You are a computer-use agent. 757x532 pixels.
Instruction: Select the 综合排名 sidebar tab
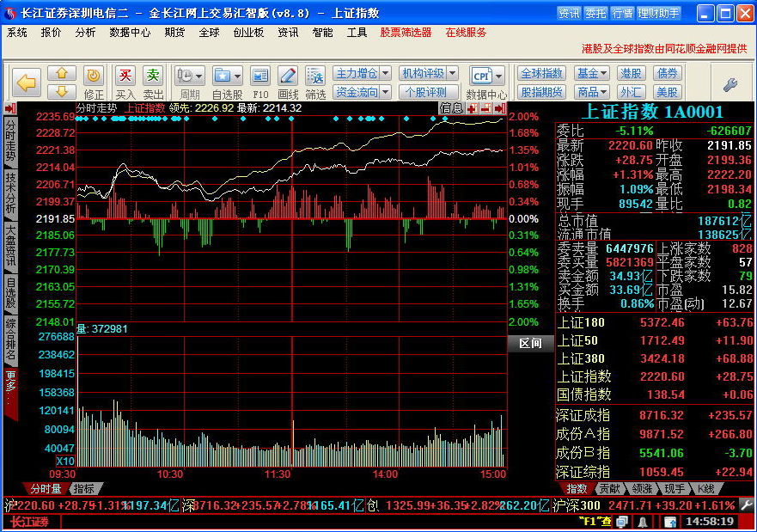pos(10,339)
